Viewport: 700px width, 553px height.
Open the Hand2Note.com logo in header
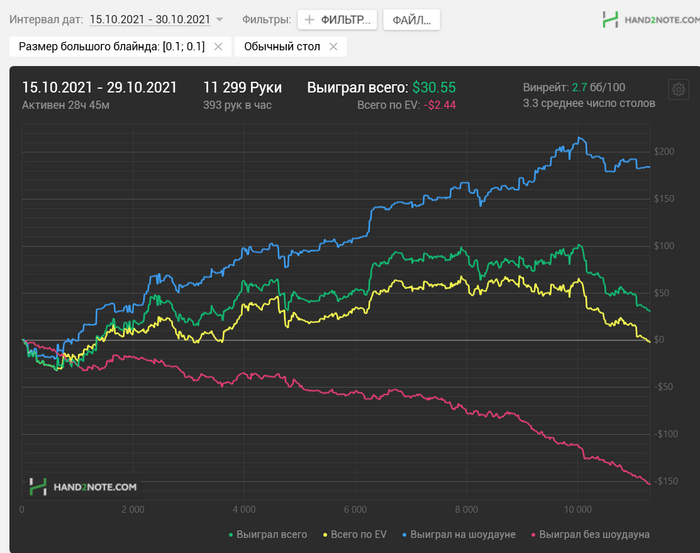[650, 20]
